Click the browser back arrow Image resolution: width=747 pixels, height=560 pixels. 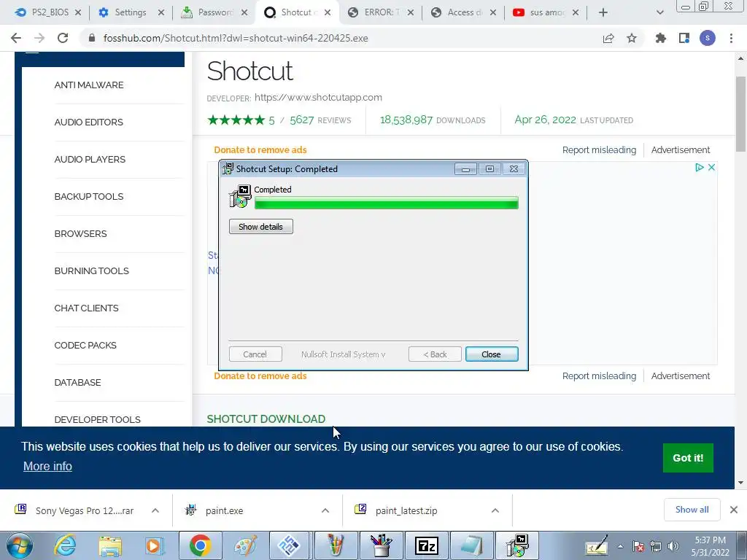pos(16,38)
